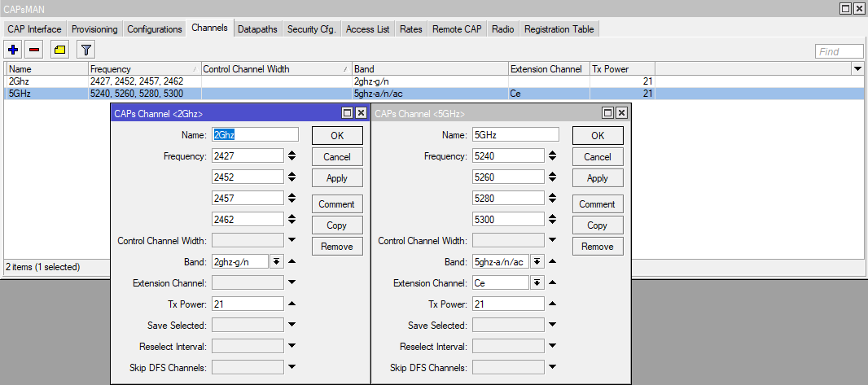Collapse Tx Power field in 2Ghz dialog
Screen dimensions: 868x385
coord(292,304)
